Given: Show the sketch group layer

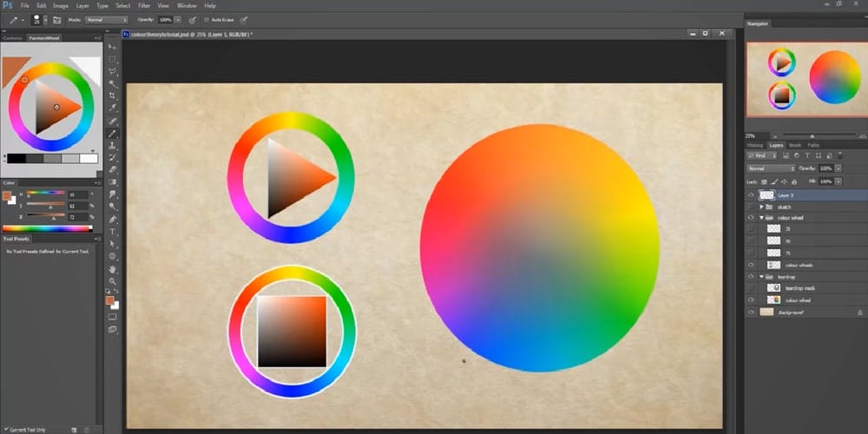Looking at the screenshot, I should click(x=751, y=207).
